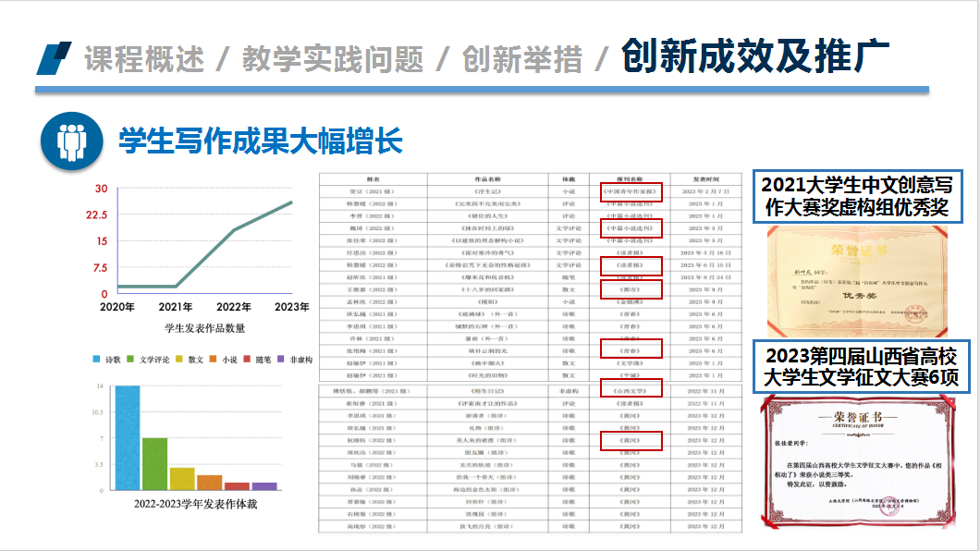Switch to the 教学实践问题 section
The height and width of the screenshot is (551, 980).
[x=333, y=58]
